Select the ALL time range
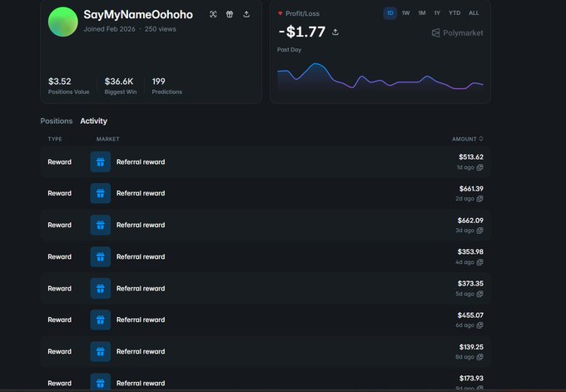 pos(474,13)
